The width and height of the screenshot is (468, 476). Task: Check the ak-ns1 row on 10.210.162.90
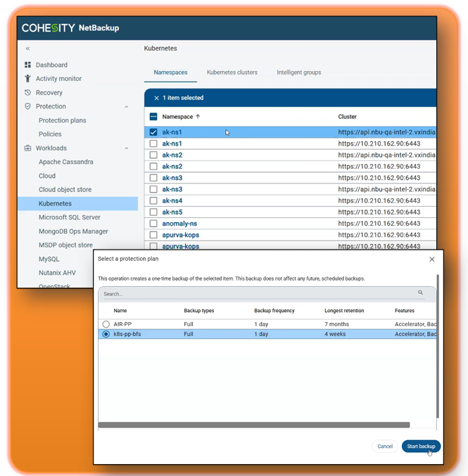pos(153,143)
